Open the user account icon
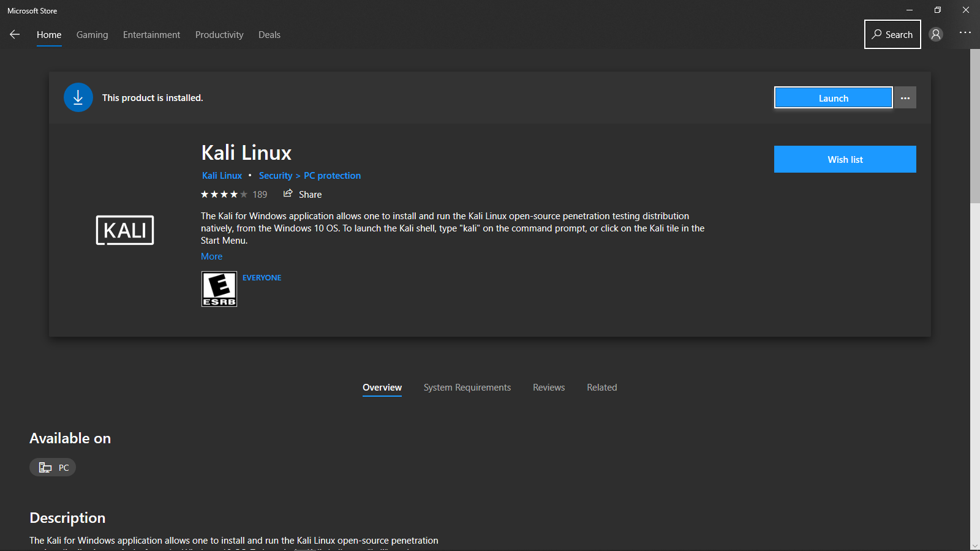This screenshot has height=551, width=980. click(936, 34)
